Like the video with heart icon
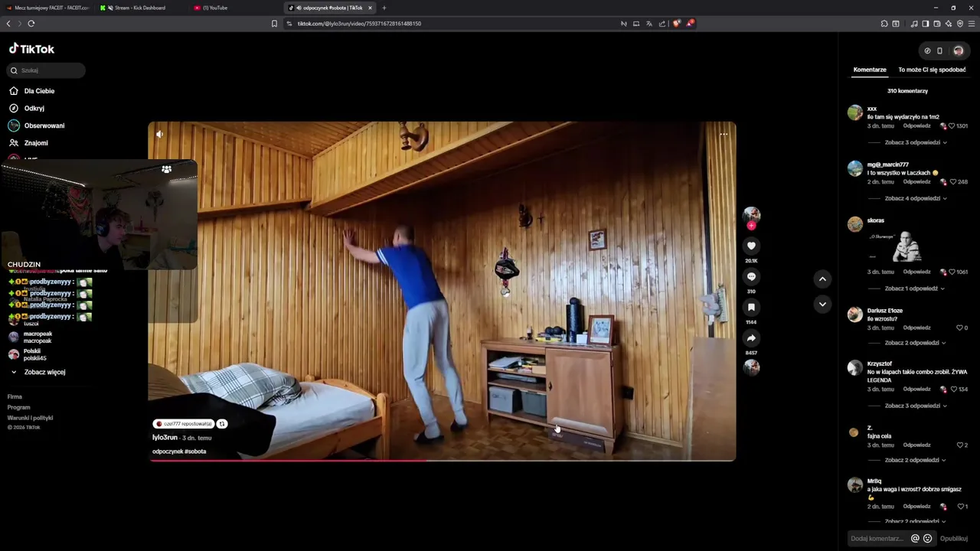 pos(751,246)
